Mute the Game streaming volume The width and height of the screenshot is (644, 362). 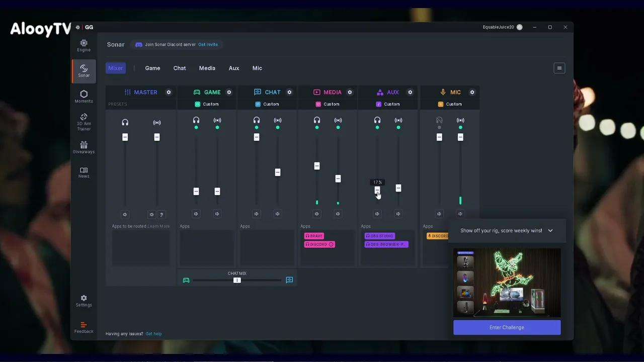[x=217, y=214]
